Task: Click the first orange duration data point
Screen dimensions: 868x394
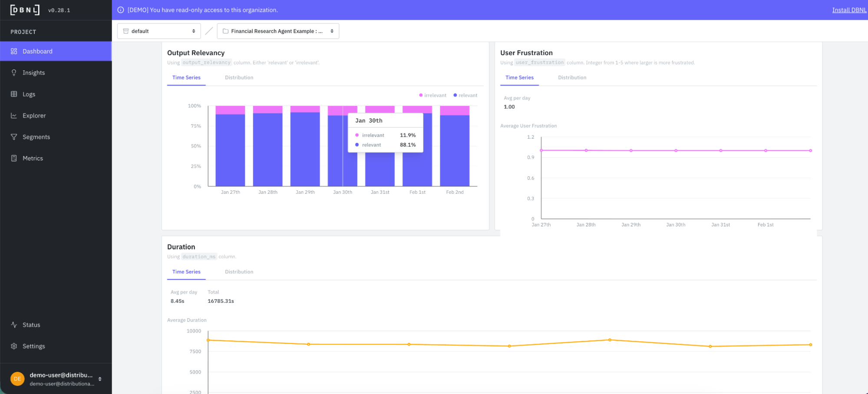Action: (x=208, y=340)
